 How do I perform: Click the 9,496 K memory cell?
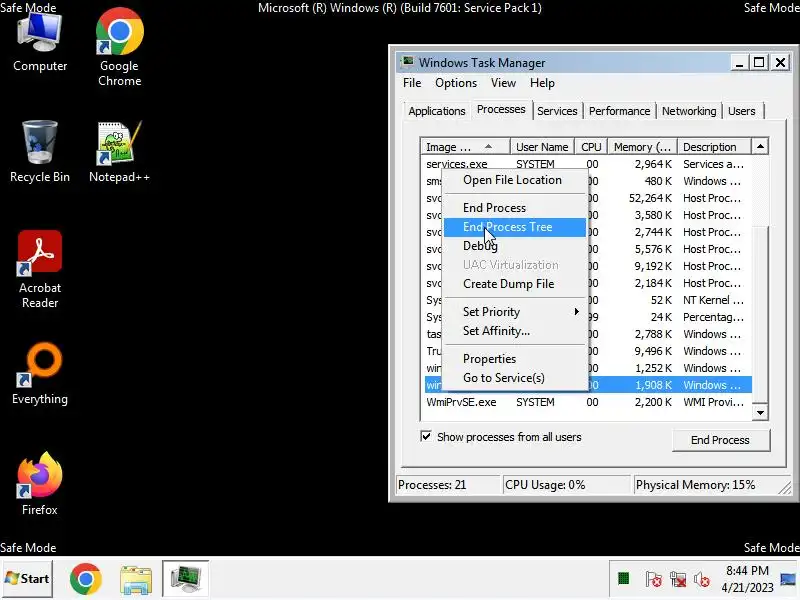point(653,351)
